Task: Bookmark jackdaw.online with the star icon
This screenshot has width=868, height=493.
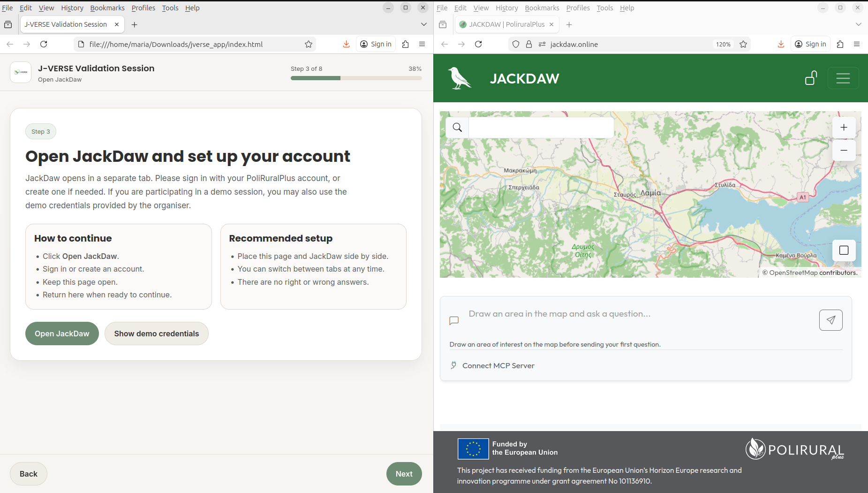Action: coord(743,44)
